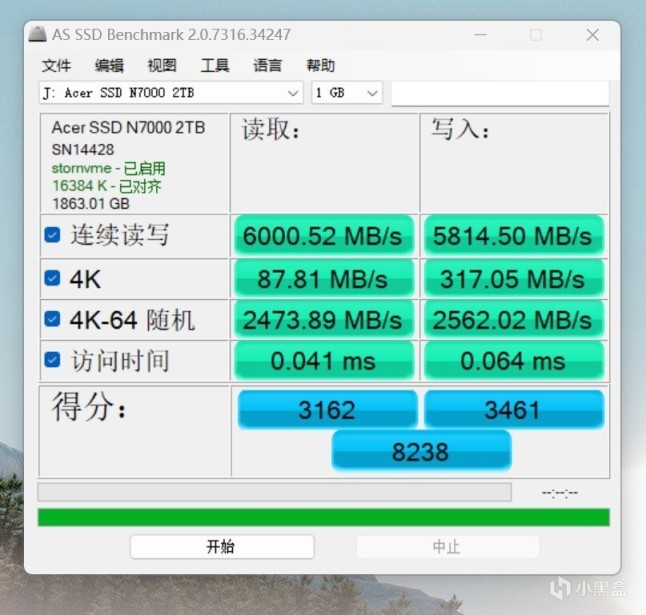This screenshot has height=615, width=646.
Task: Click the sequential write result 5814.50 MB/s
Action: coord(513,236)
